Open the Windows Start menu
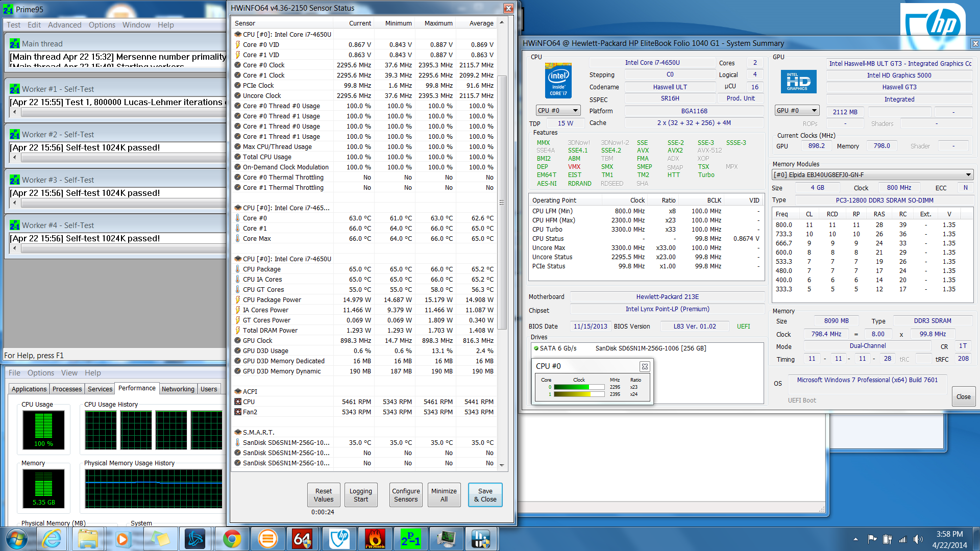Viewport: 980px width, 551px height. coord(17,539)
